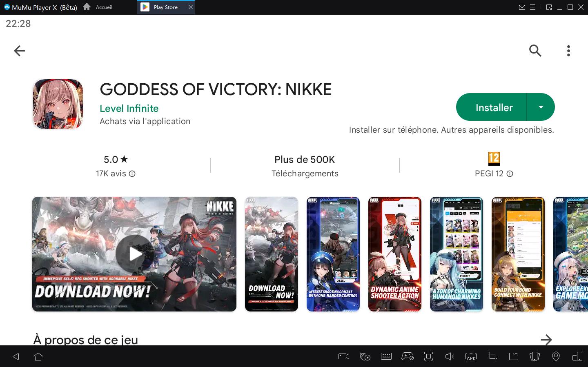
Task: Open MuMu Player hamburger menu
Action: point(532,7)
